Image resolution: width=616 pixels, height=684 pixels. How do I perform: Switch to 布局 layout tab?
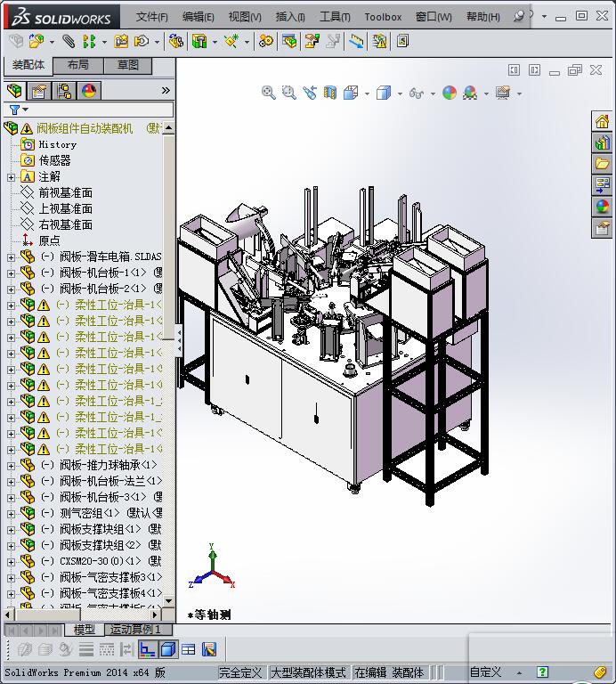(x=78, y=65)
